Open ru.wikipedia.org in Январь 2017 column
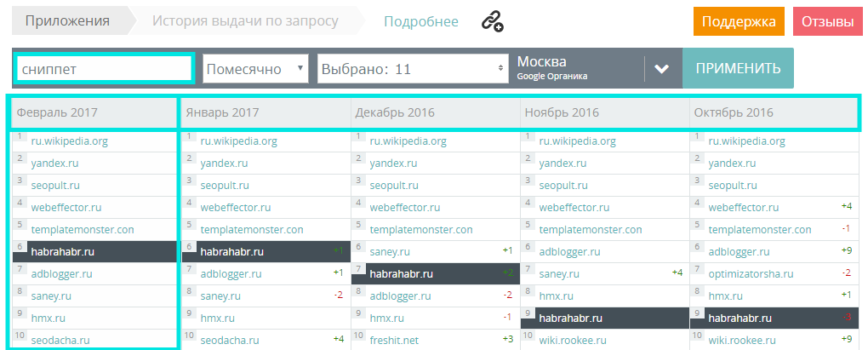The width and height of the screenshot is (868, 350). point(238,141)
